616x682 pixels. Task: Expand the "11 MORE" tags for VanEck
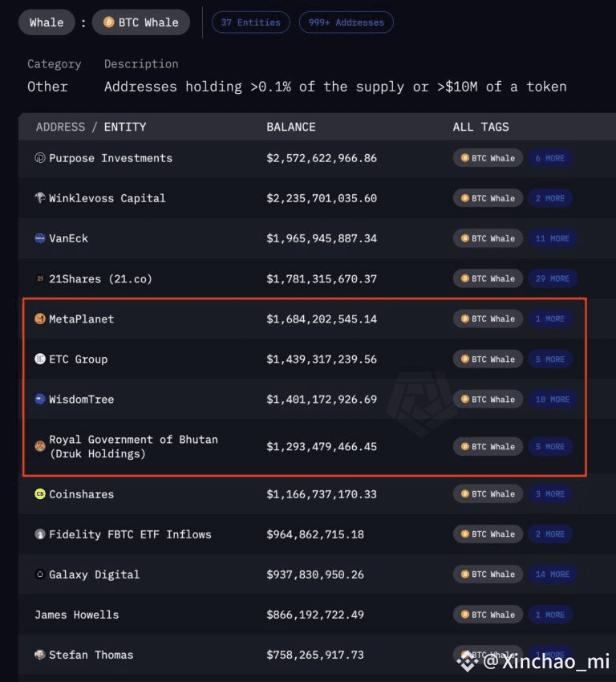(x=552, y=238)
